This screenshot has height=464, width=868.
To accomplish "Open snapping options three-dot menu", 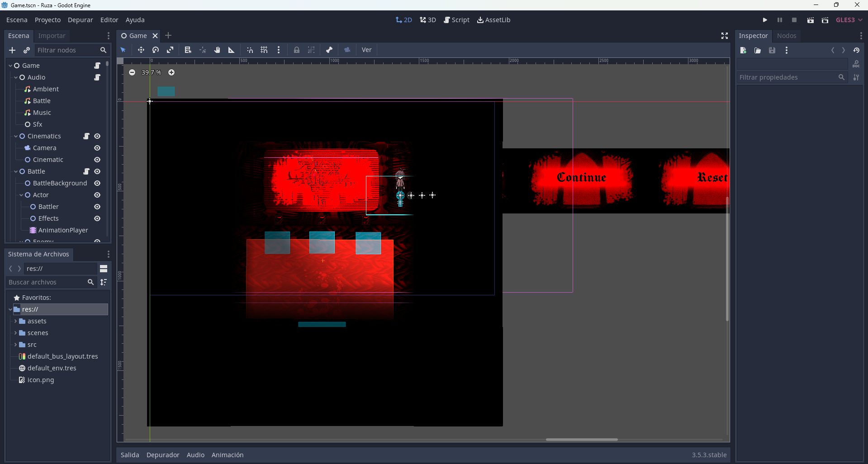I will pyautogui.click(x=279, y=50).
